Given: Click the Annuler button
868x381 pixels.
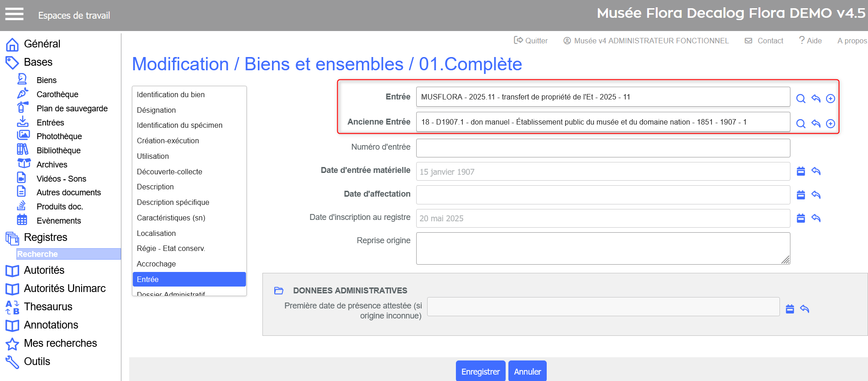Looking at the screenshot, I should click(x=527, y=371).
